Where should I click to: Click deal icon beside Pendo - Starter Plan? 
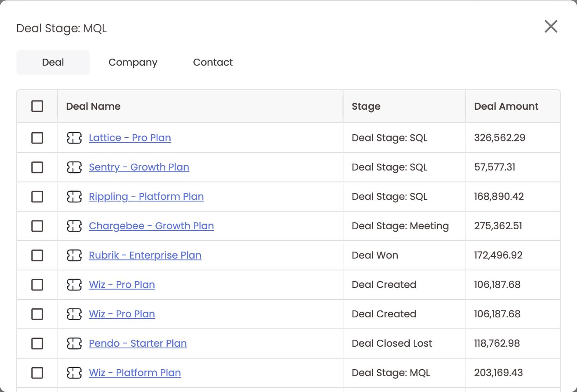(74, 343)
